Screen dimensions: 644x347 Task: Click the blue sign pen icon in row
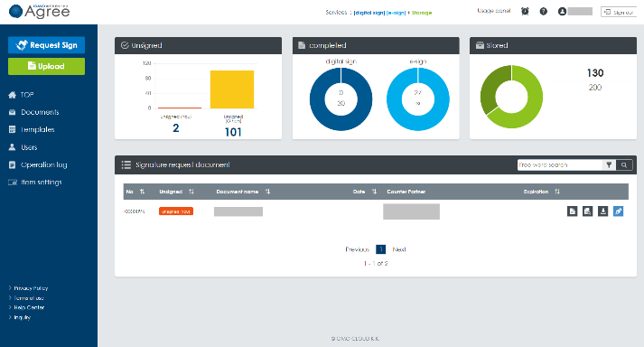click(x=618, y=211)
